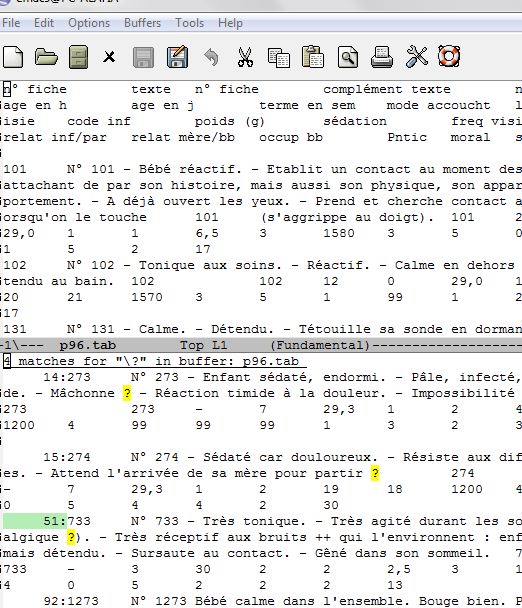Open a file with the folder icon
This screenshot has width=522, height=608.
pos(46,57)
